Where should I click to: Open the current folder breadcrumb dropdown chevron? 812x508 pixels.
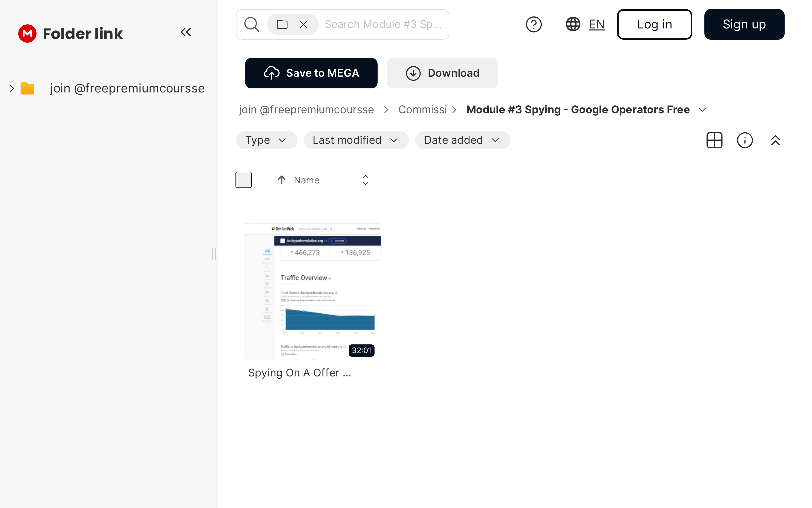point(702,110)
